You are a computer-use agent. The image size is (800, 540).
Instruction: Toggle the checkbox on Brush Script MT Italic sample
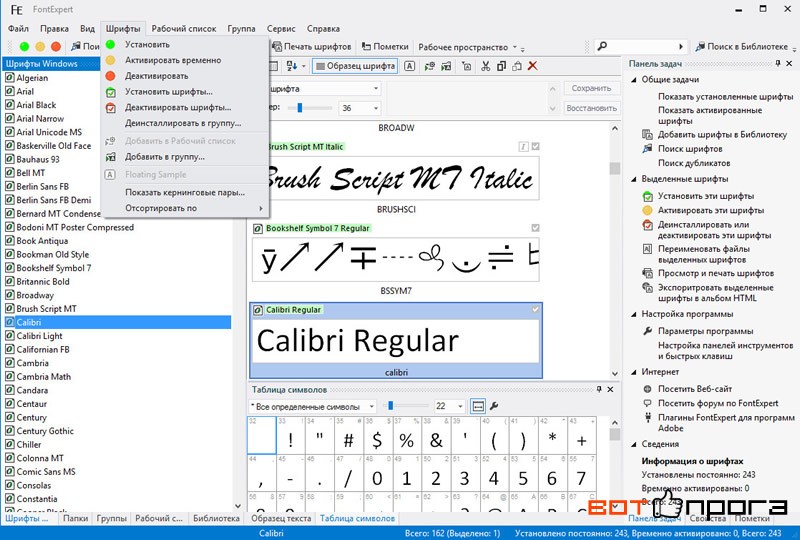[x=535, y=147]
